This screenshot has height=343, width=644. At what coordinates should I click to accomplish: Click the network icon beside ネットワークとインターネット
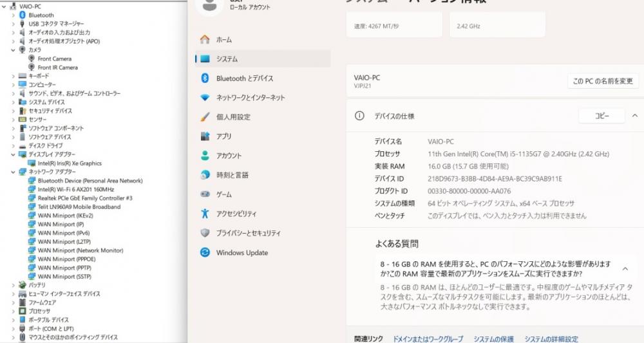tap(205, 98)
